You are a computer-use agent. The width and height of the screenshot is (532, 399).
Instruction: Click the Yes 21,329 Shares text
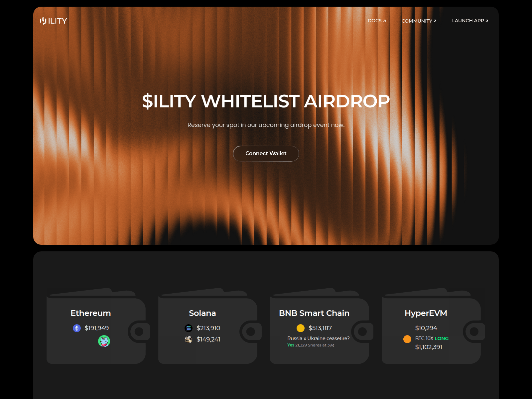tap(311, 345)
